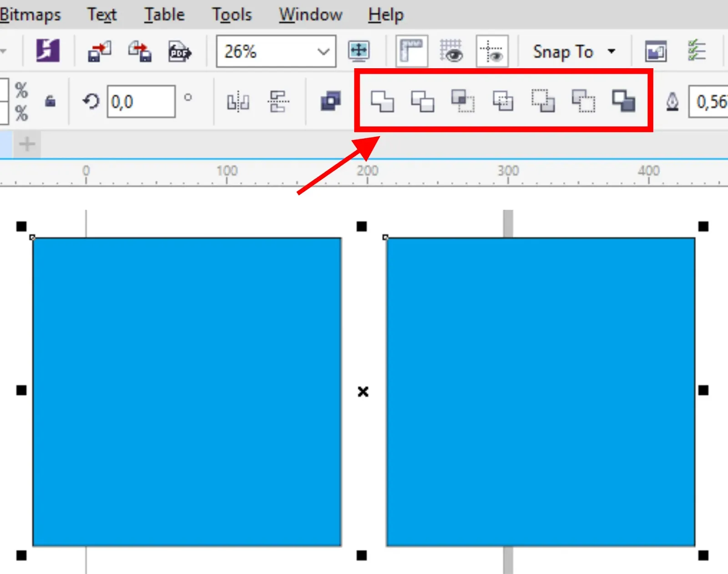728x574 pixels.
Task: Open the Help menu
Action: 386,15
